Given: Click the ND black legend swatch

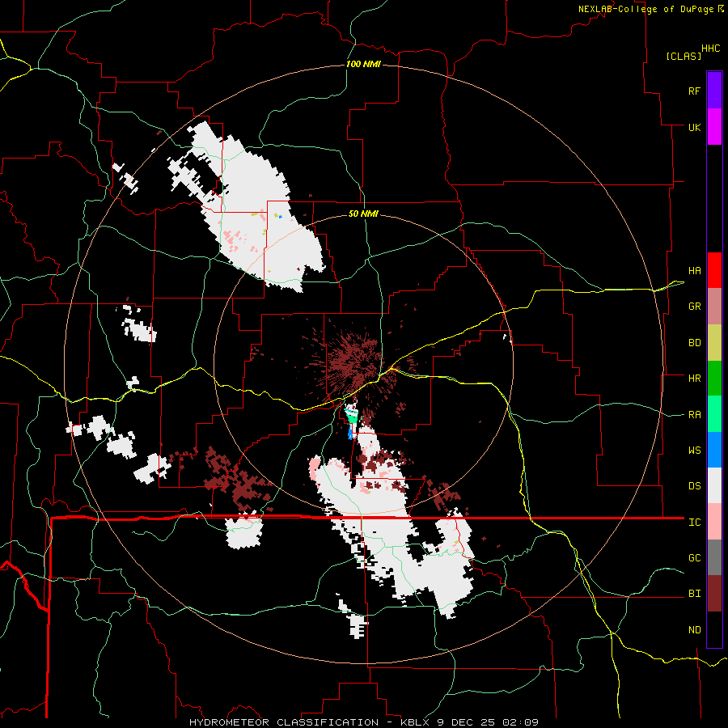Looking at the screenshot, I should coord(714,629).
